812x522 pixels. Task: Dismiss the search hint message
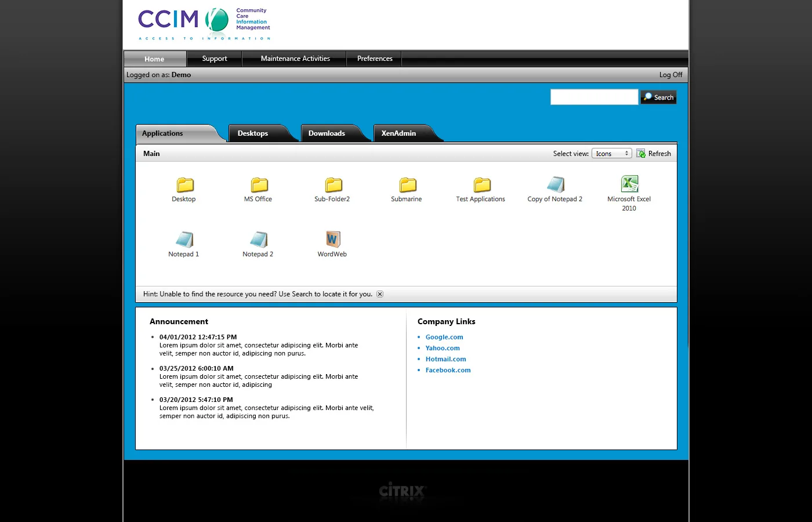click(x=380, y=294)
